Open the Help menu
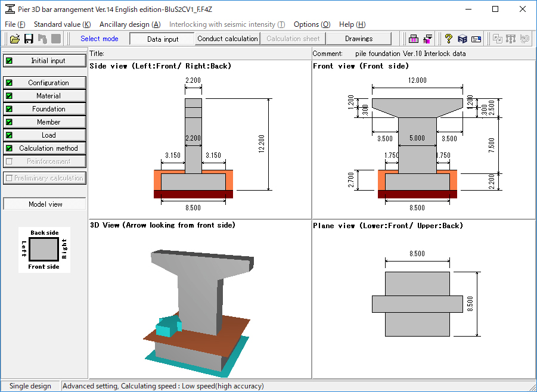Viewport: 537px width, 392px height. 352,24
